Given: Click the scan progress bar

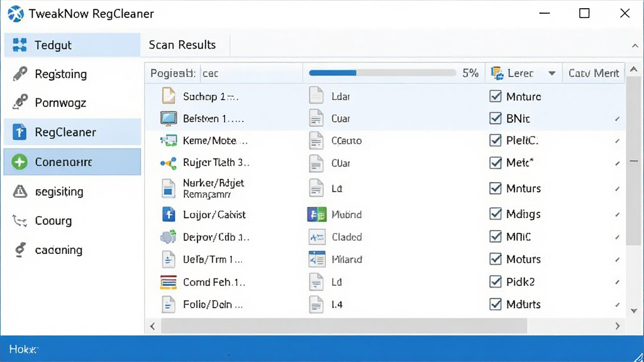Looking at the screenshot, I should click(x=382, y=73).
